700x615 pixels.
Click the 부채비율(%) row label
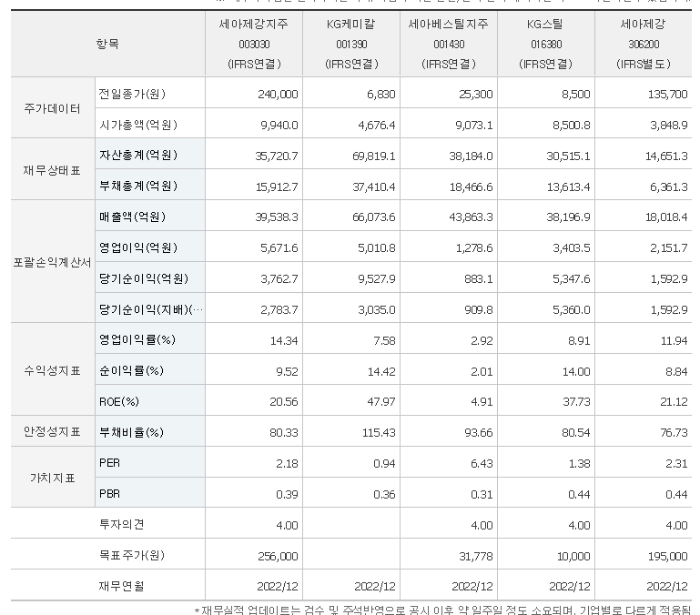pyautogui.click(x=132, y=432)
